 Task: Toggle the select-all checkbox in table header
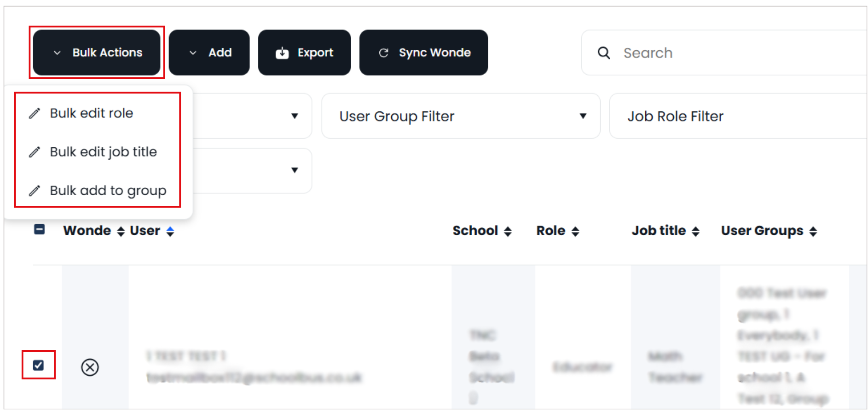coord(40,229)
